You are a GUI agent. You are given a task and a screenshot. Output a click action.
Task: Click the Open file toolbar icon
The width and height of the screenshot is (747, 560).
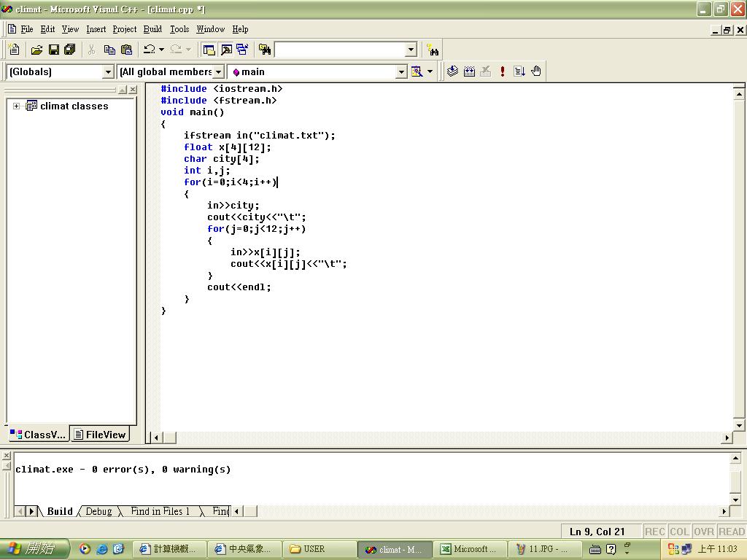pyautogui.click(x=36, y=50)
